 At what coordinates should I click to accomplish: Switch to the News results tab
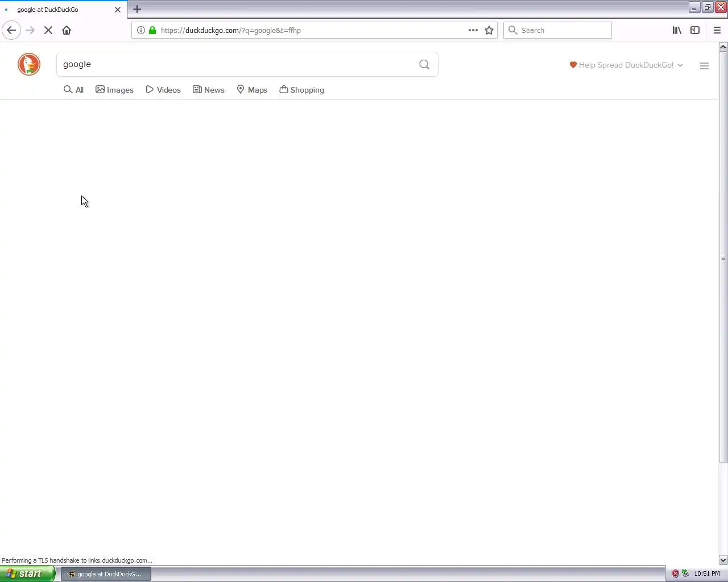point(208,90)
